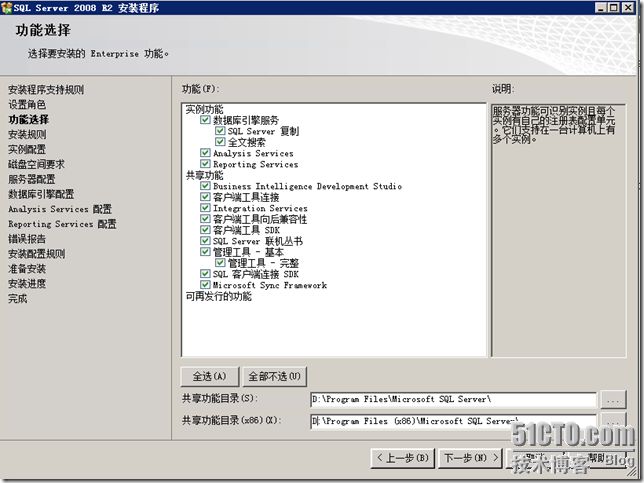The image size is (644, 483).
Task: Click the 错误报告 step in sidebar
Action: 27,239
